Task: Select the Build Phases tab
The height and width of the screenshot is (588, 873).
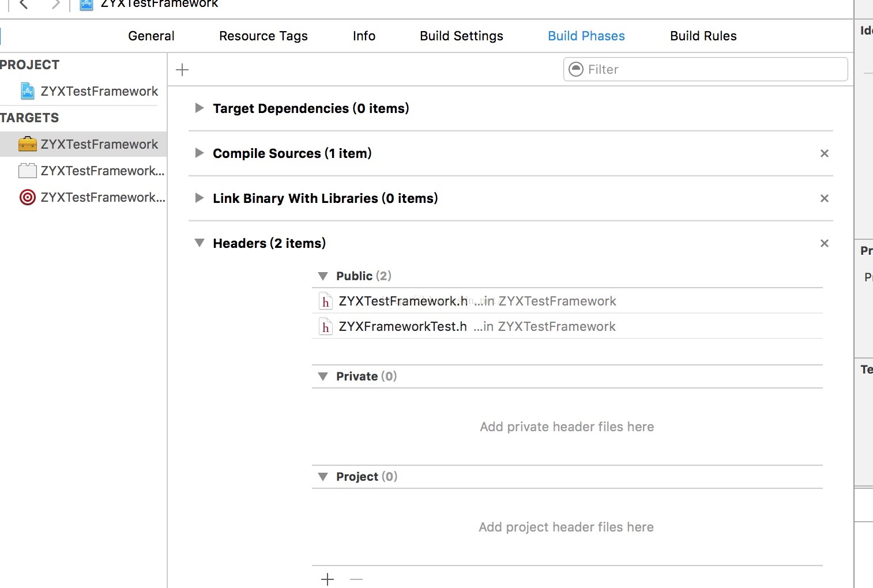Action: (586, 36)
